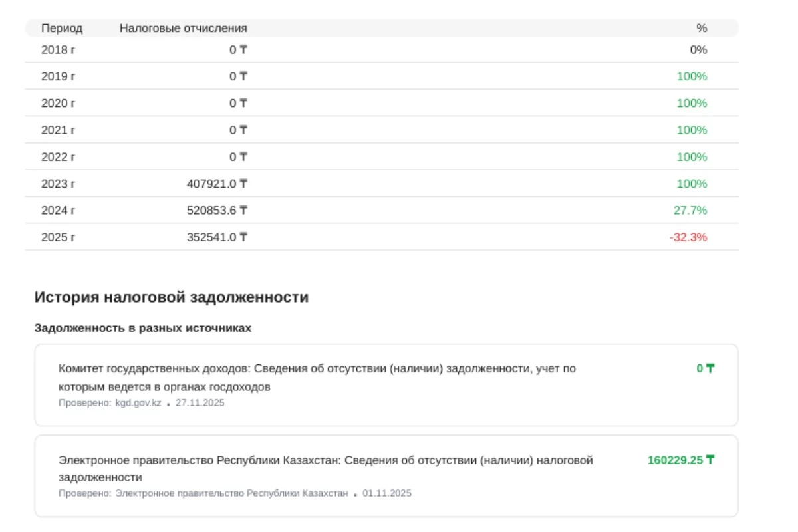Image resolution: width=798 pixels, height=532 pixels.
Task: Click the tenge symbol beside 407921.0
Action: pos(243,184)
